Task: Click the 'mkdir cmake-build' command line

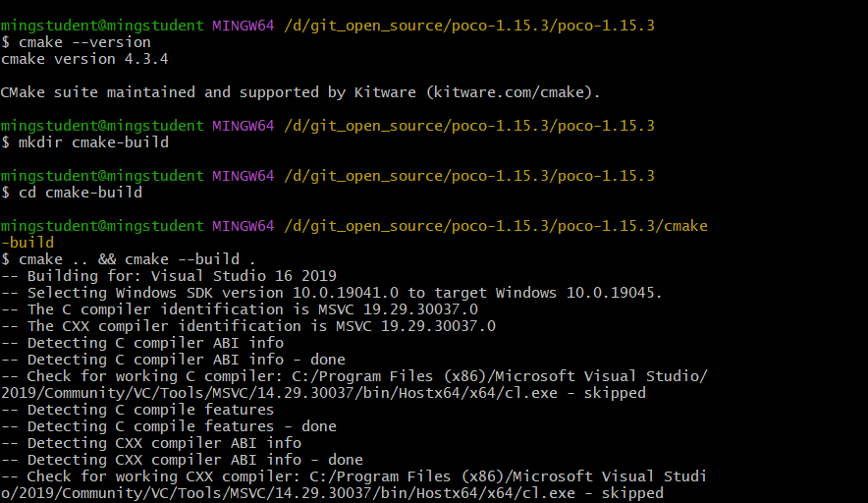Action: [x=84, y=142]
